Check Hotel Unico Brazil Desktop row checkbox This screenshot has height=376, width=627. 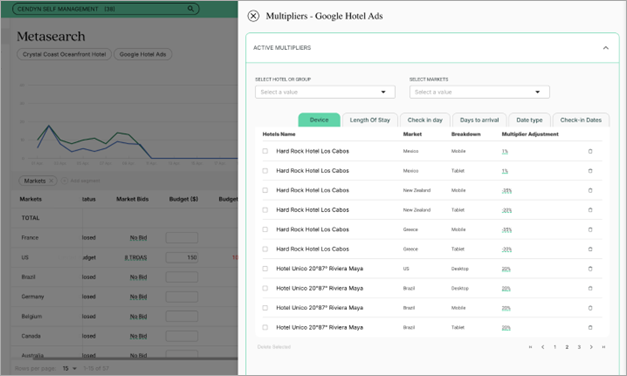(x=265, y=288)
